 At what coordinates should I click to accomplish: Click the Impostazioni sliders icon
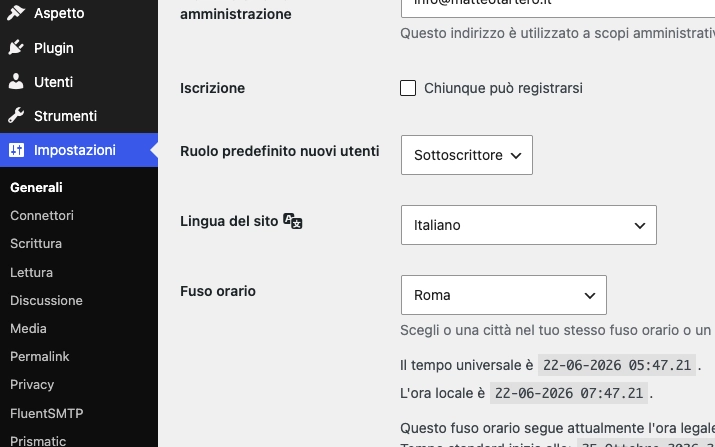(x=16, y=150)
